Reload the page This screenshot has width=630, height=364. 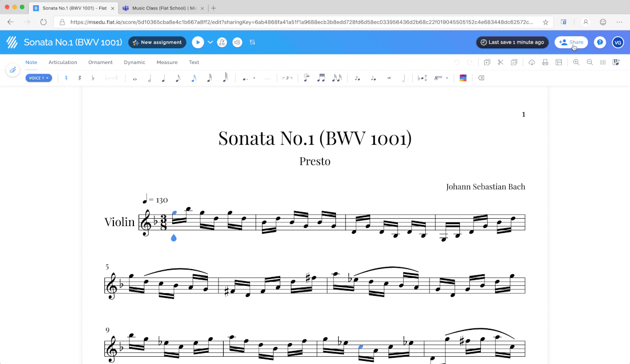coord(44,23)
